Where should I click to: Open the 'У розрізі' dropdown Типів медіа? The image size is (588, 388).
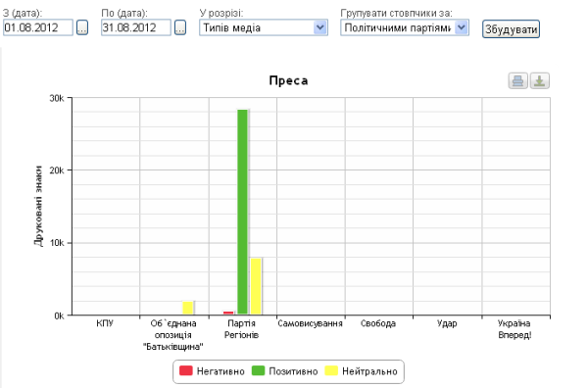264,27
